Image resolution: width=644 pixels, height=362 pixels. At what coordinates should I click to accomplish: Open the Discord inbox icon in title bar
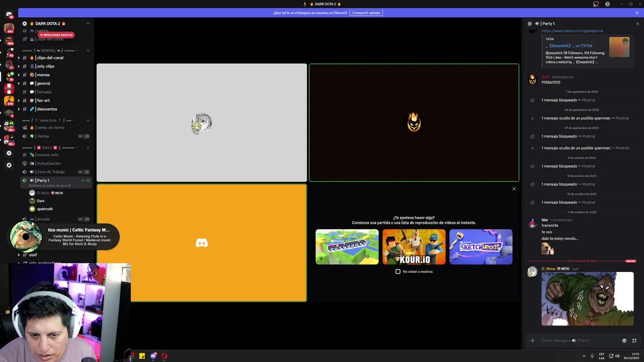click(x=596, y=4)
